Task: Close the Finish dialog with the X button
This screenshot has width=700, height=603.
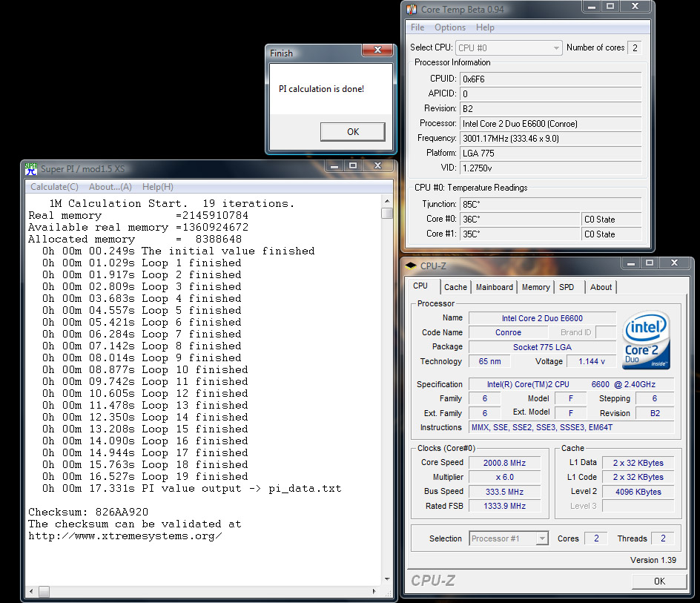Action: click(377, 50)
